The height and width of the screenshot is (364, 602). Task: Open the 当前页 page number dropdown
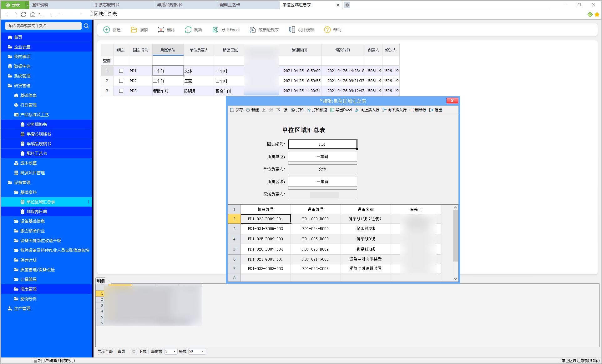tap(174, 352)
